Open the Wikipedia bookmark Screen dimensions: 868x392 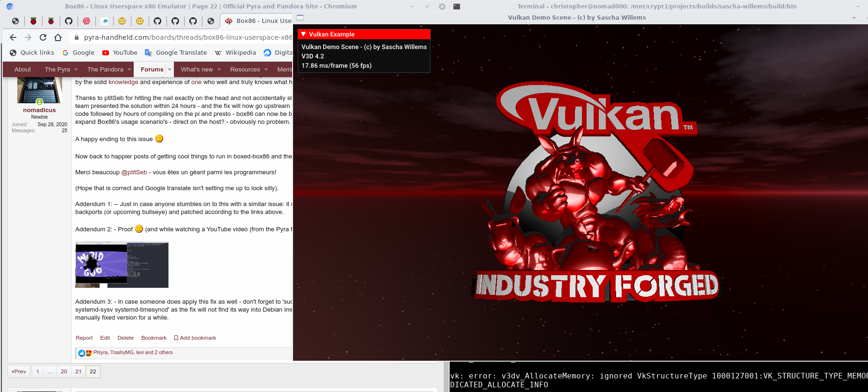236,53
